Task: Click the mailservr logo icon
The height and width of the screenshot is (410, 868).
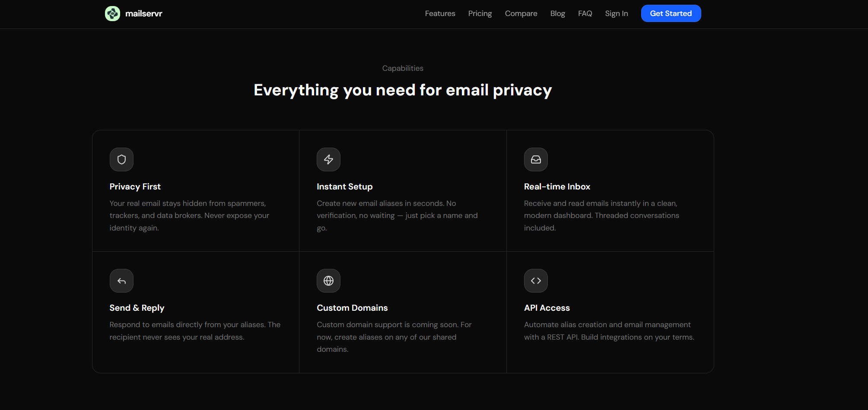Action: 112,13
